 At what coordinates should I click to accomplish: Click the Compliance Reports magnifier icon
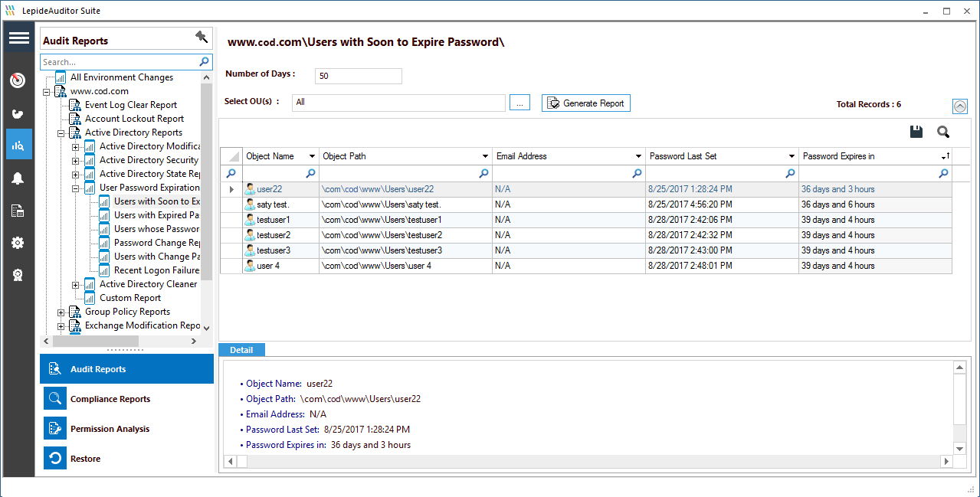(x=55, y=399)
